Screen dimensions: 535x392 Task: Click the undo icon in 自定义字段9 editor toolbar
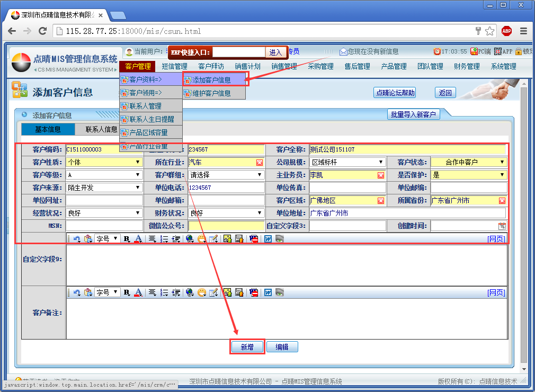(x=77, y=239)
